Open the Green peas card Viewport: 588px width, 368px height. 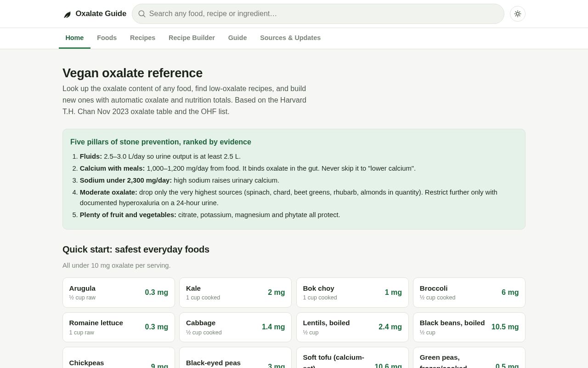pyautogui.click(x=469, y=358)
